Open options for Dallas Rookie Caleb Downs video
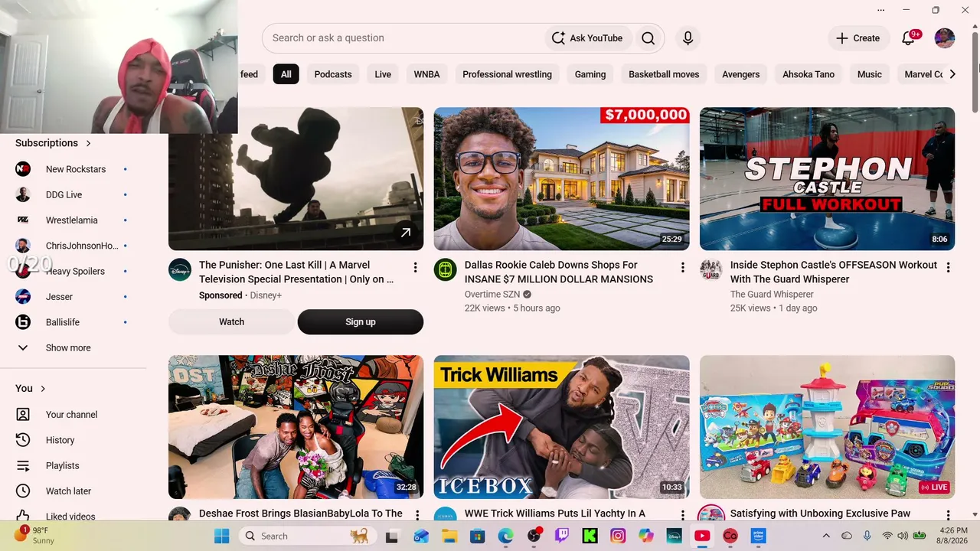 point(682,267)
